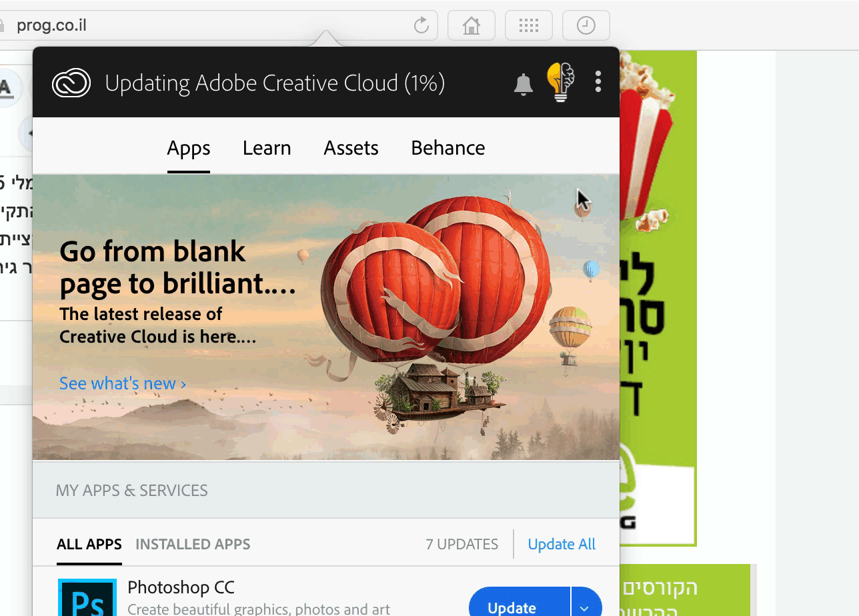
Task: Open the Top Sites grid button
Action: (x=529, y=26)
